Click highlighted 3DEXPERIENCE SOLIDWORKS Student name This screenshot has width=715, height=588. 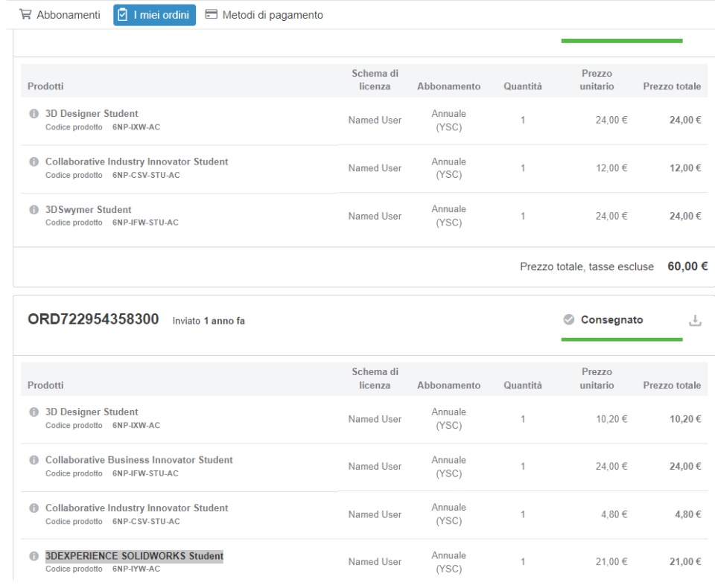[134, 556]
